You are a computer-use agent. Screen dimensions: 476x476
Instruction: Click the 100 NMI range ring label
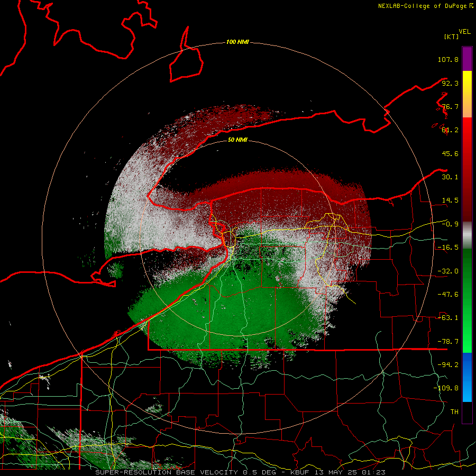click(x=237, y=42)
